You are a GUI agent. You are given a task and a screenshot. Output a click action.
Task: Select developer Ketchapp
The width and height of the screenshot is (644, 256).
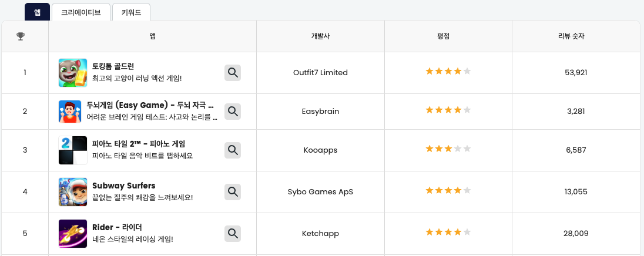[x=320, y=234]
